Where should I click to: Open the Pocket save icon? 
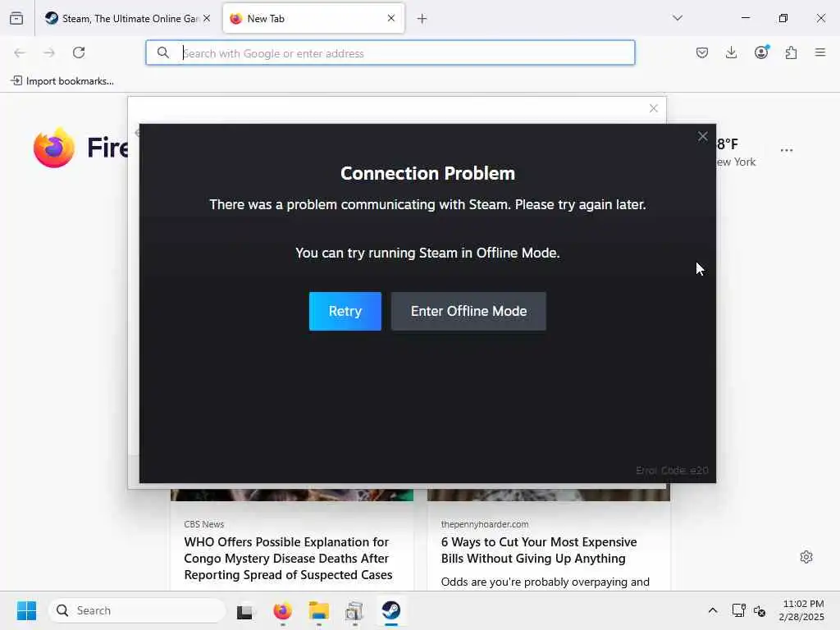coord(702,52)
